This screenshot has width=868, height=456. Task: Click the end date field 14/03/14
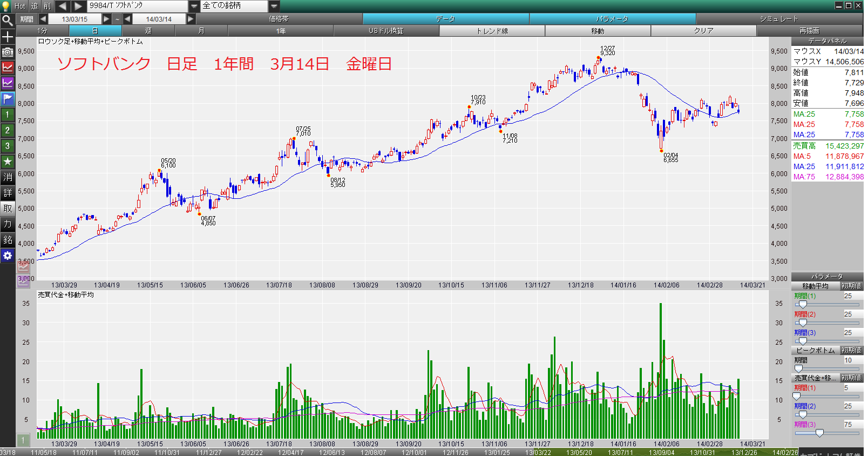point(159,19)
